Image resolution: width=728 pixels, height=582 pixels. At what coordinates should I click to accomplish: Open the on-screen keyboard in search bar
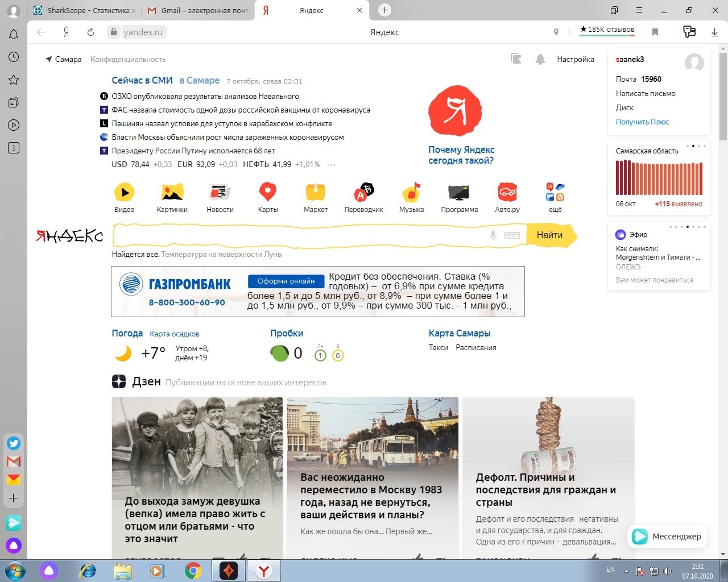coord(512,235)
